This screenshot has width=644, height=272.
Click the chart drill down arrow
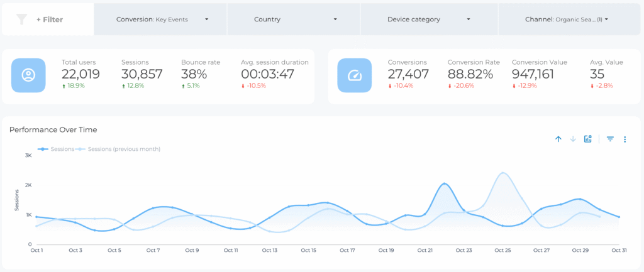[x=573, y=139]
